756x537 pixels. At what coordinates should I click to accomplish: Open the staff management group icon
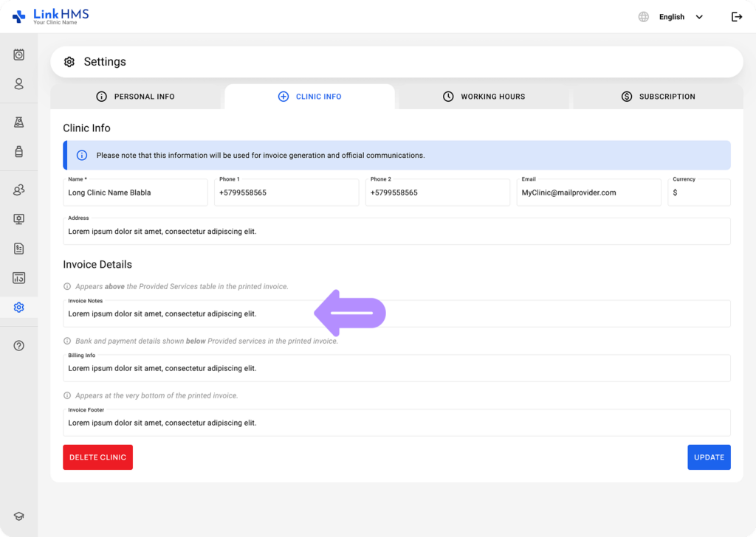pos(18,190)
